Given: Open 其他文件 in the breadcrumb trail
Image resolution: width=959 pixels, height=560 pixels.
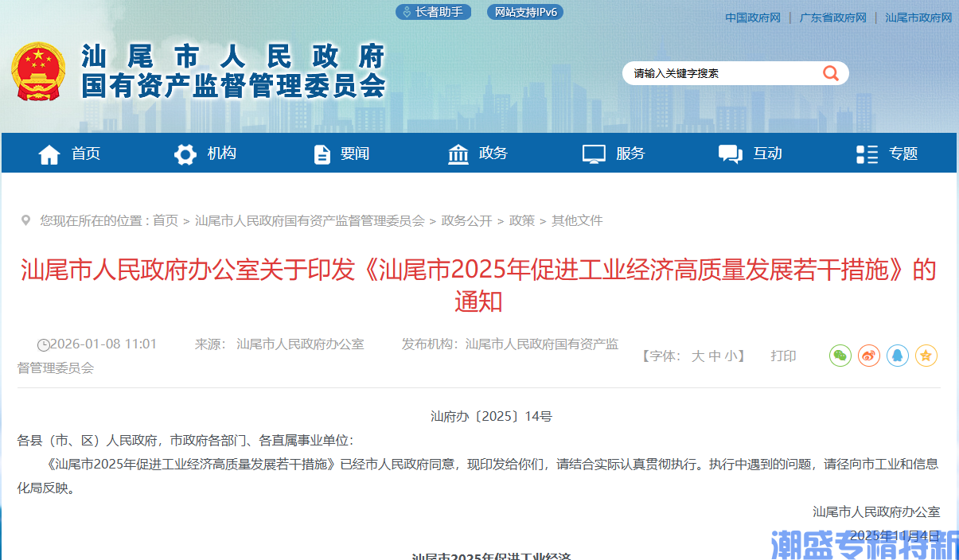Looking at the screenshot, I should (575, 220).
